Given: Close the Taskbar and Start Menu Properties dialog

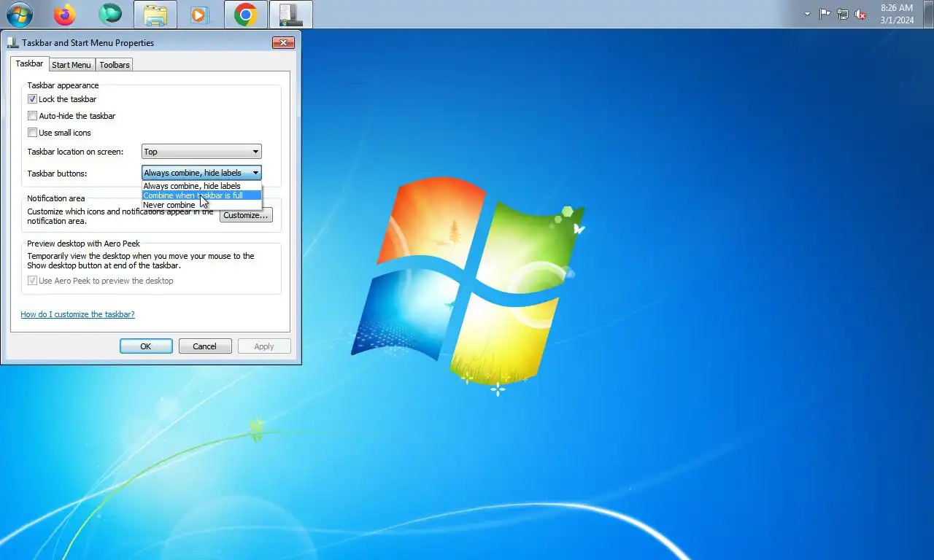Looking at the screenshot, I should point(283,42).
